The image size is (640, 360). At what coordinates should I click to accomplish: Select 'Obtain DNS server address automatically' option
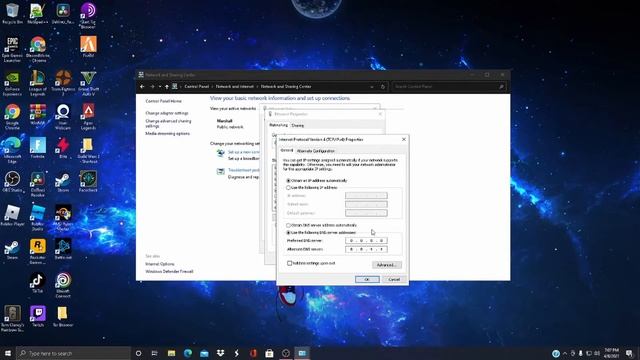point(288,225)
